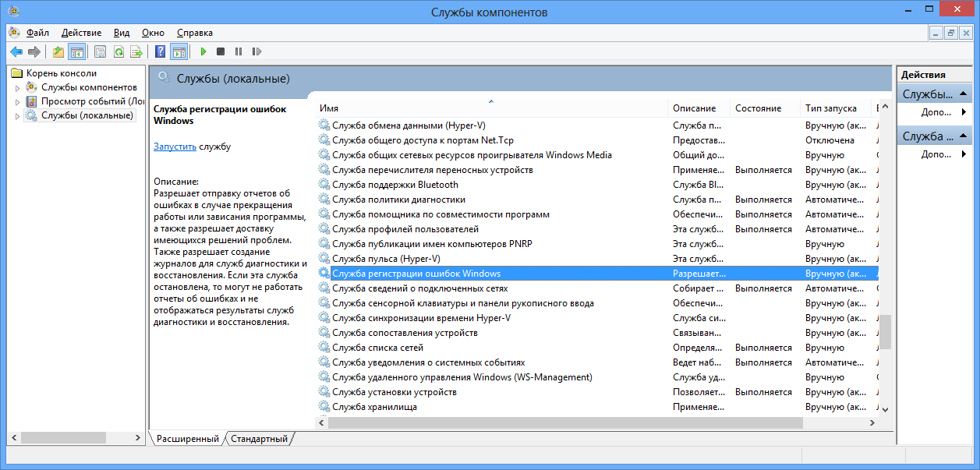Toggle the console tree pane visibility
Viewport: 980px width, 470px height.
(76, 52)
